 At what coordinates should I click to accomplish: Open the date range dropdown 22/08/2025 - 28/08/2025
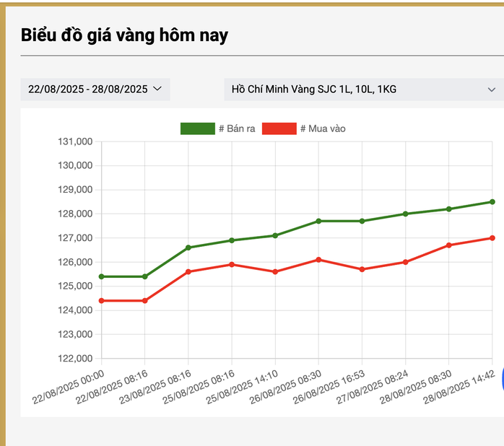coord(87,89)
